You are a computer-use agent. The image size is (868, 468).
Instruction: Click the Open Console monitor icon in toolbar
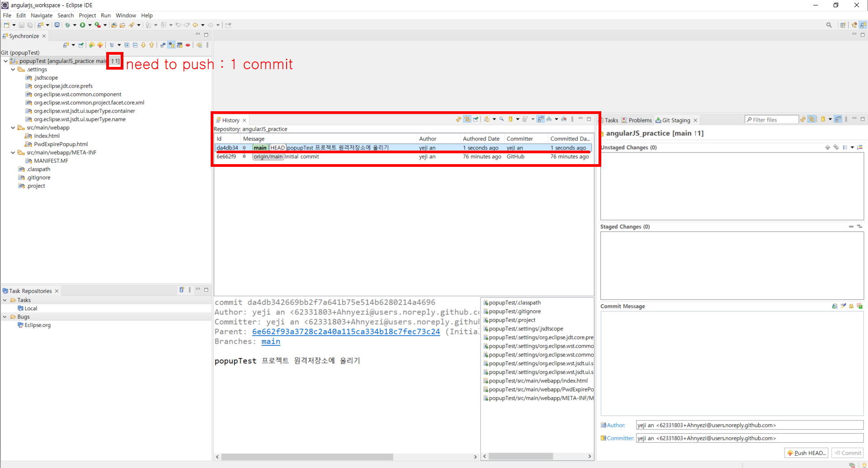click(x=57, y=25)
